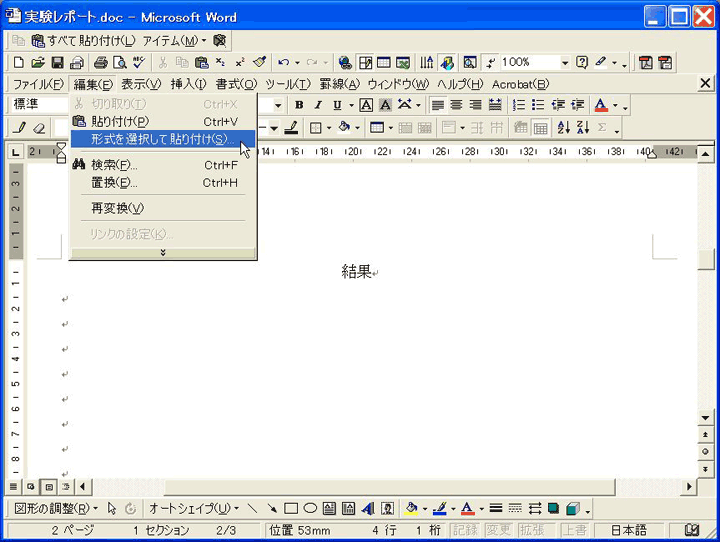Click the vertical scrollbar down arrow
The width and height of the screenshot is (720, 542).
click(x=706, y=418)
